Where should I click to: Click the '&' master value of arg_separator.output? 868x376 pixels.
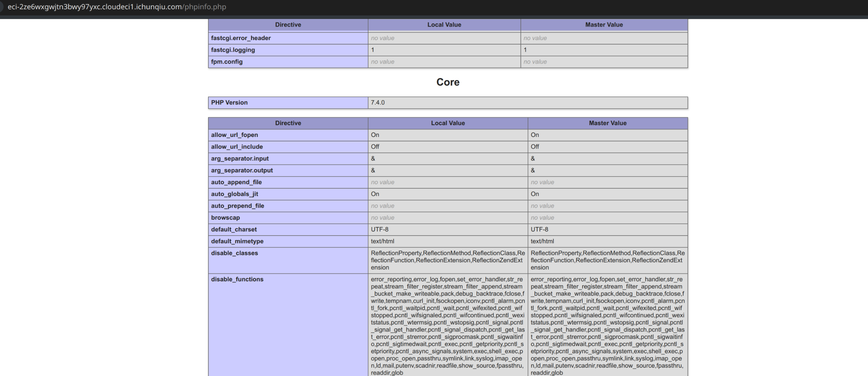[x=533, y=171]
